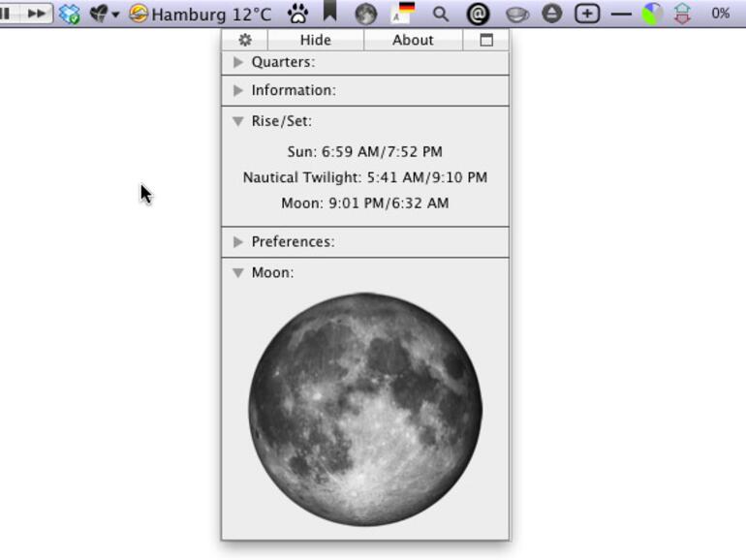This screenshot has height=560, width=746.
Task: Click the fast-forward playback button
Action: 36,14
